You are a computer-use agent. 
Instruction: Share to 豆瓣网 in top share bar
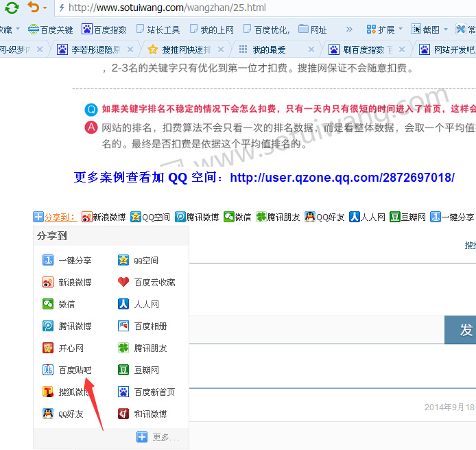pyautogui.click(x=407, y=217)
